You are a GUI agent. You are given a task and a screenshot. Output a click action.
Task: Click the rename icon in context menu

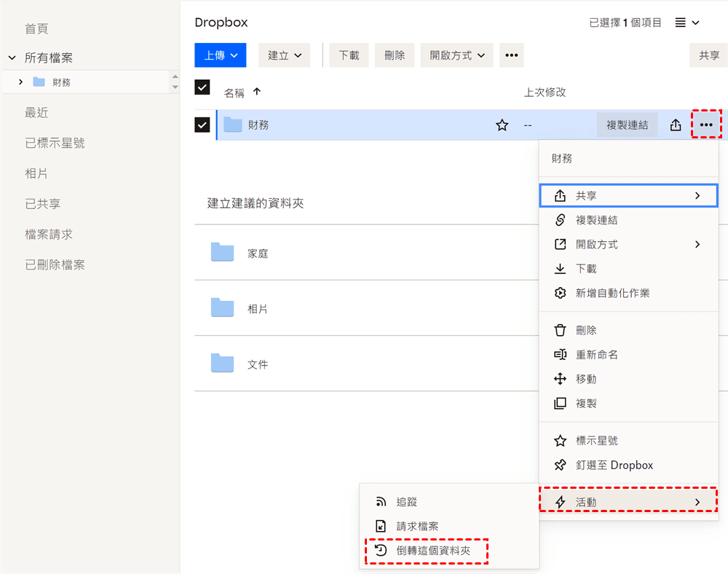click(x=561, y=355)
